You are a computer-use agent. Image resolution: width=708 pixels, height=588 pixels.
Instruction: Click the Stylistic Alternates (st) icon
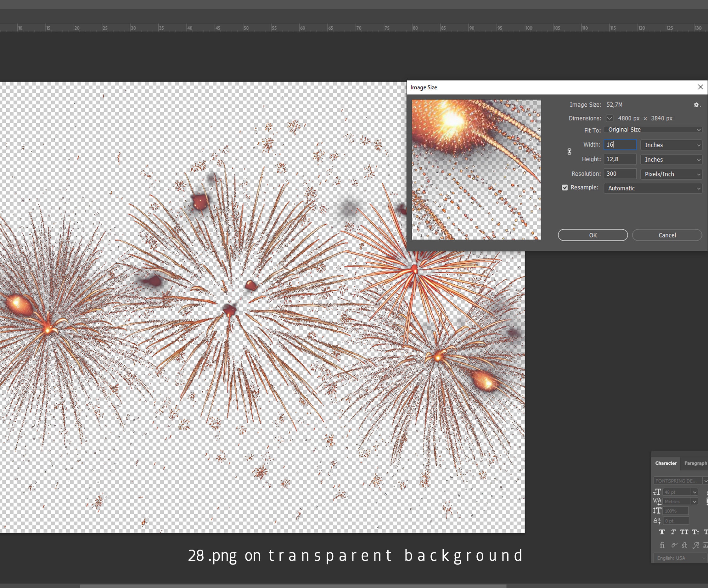tap(684, 545)
